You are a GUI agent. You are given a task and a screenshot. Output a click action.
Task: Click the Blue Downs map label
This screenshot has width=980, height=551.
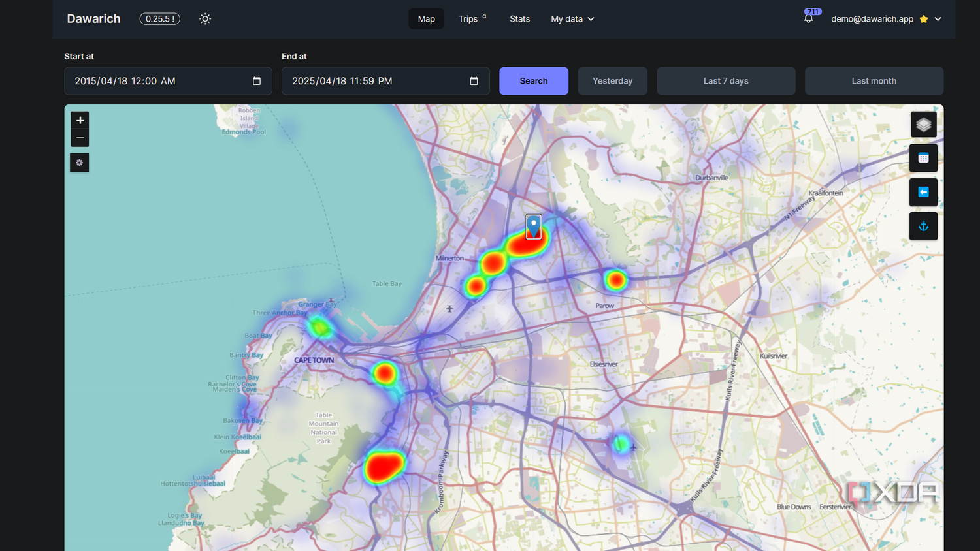(x=794, y=507)
